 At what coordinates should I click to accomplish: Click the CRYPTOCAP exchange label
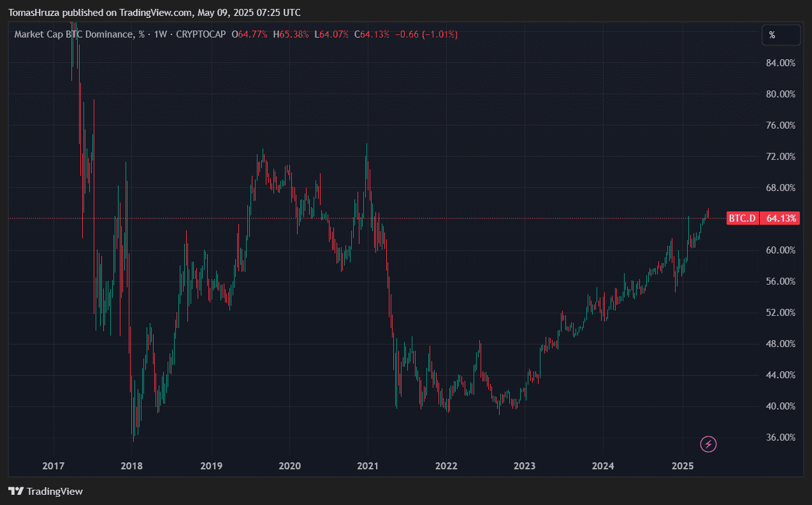coord(201,34)
